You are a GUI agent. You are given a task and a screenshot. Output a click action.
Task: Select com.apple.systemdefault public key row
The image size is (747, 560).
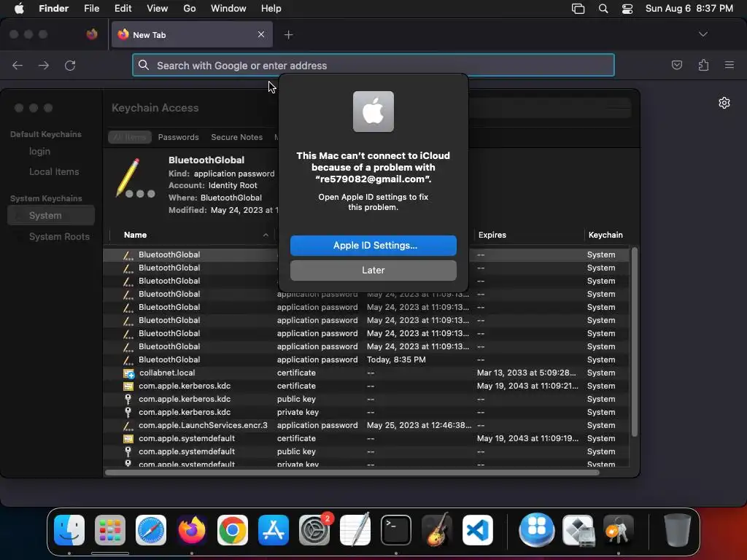366,451
